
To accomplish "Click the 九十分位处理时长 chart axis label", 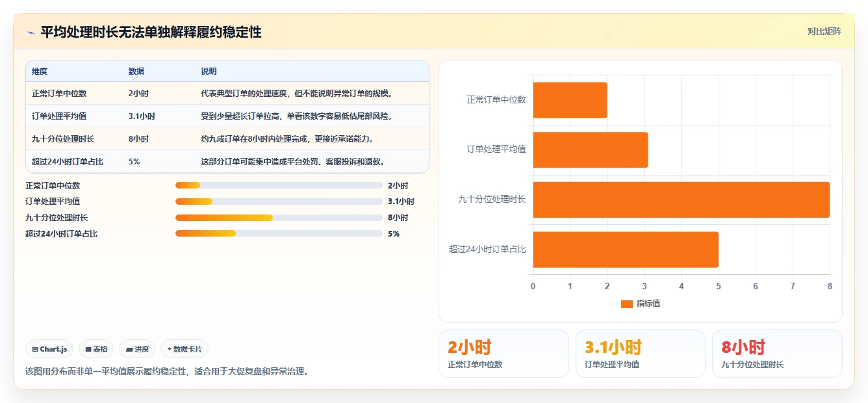I will (492, 200).
